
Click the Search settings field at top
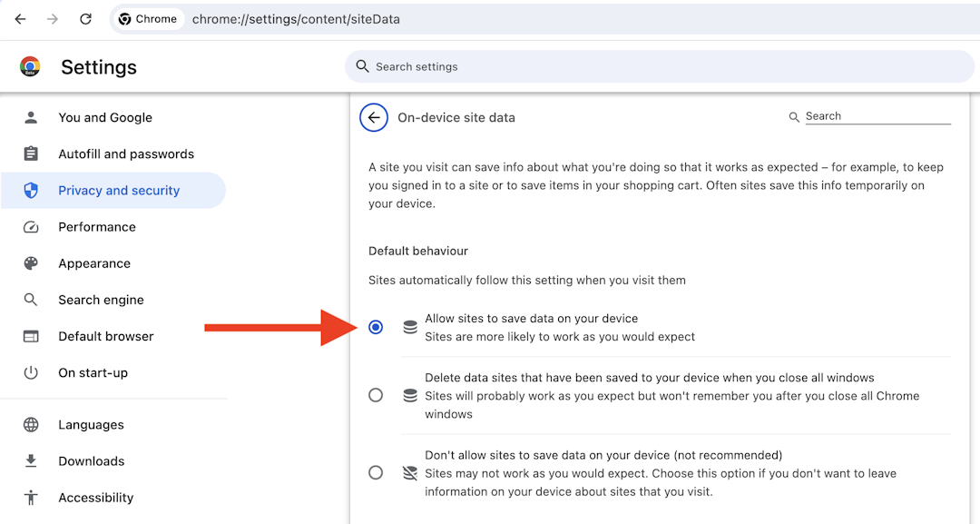point(658,66)
